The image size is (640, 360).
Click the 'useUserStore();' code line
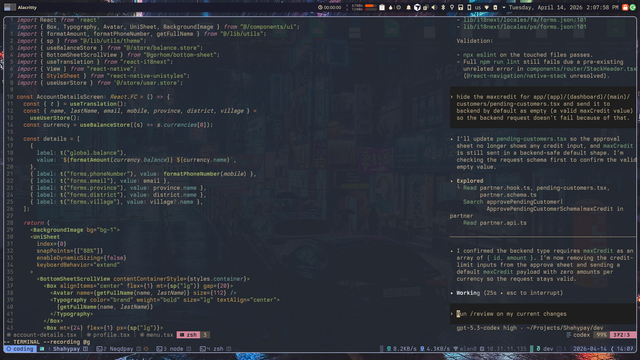pos(54,118)
